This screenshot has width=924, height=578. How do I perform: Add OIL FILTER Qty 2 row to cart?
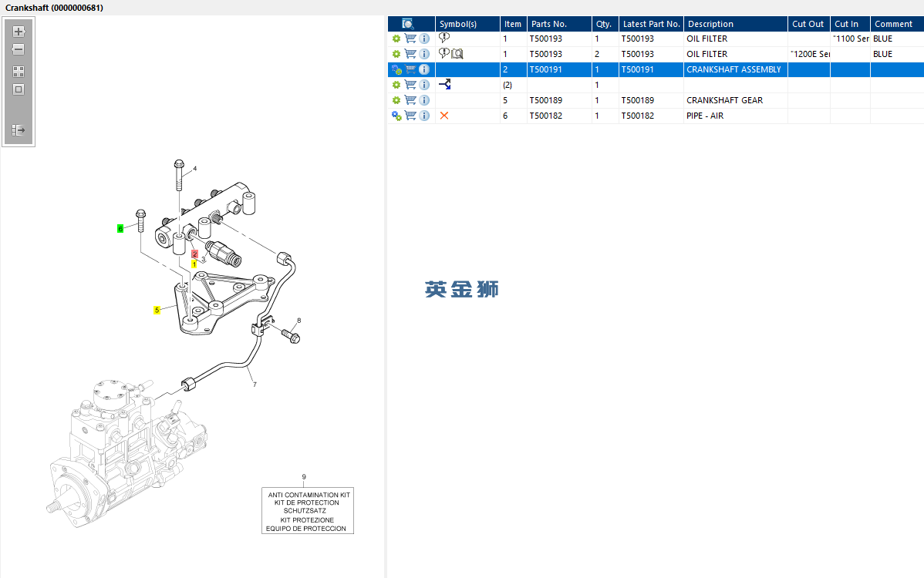(410, 54)
